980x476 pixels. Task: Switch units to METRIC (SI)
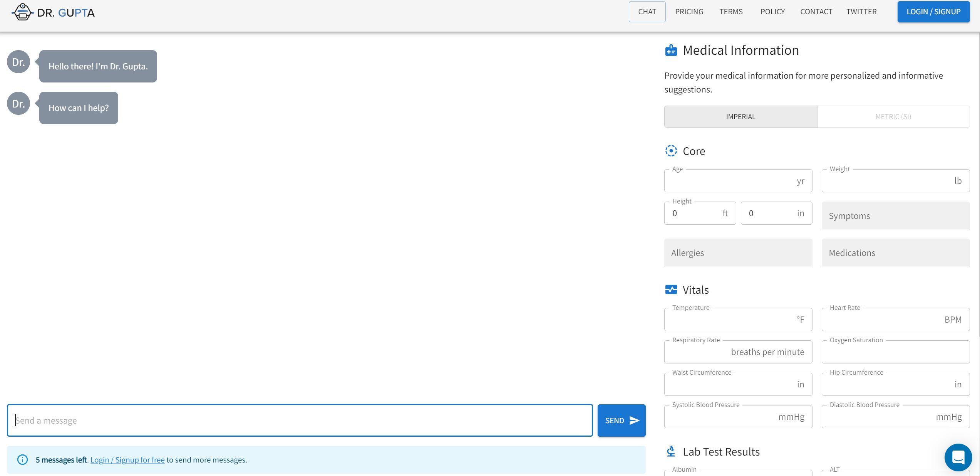point(893,116)
